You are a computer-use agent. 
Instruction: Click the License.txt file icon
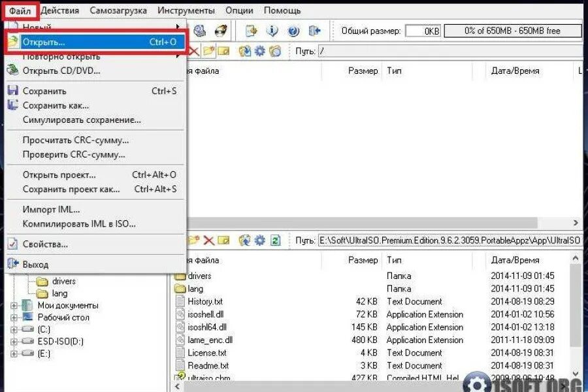(181, 353)
